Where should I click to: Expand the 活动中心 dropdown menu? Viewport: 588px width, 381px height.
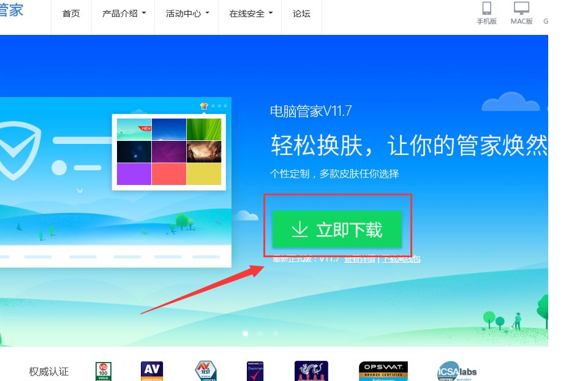point(187,14)
